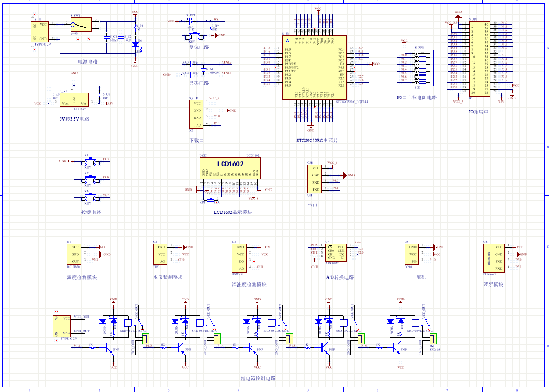Viewport: 549px width, 392px height.
Task: Click the ADC0832 converter chip U4
Action: tap(335, 252)
